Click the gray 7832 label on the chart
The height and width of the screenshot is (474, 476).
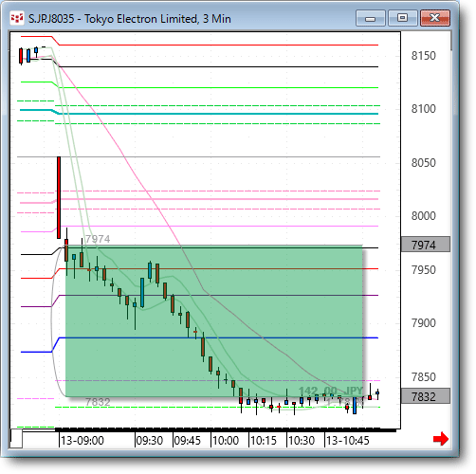pyautogui.click(x=98, y=402)
